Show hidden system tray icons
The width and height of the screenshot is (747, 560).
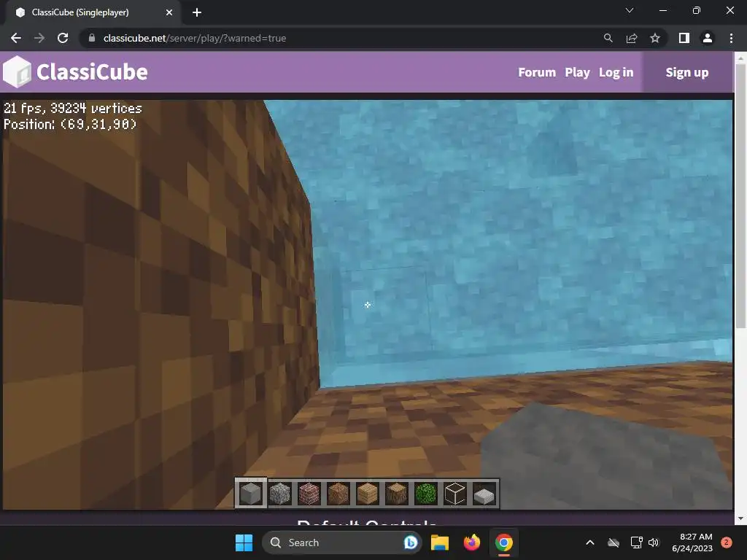click(x=589, y=542)
